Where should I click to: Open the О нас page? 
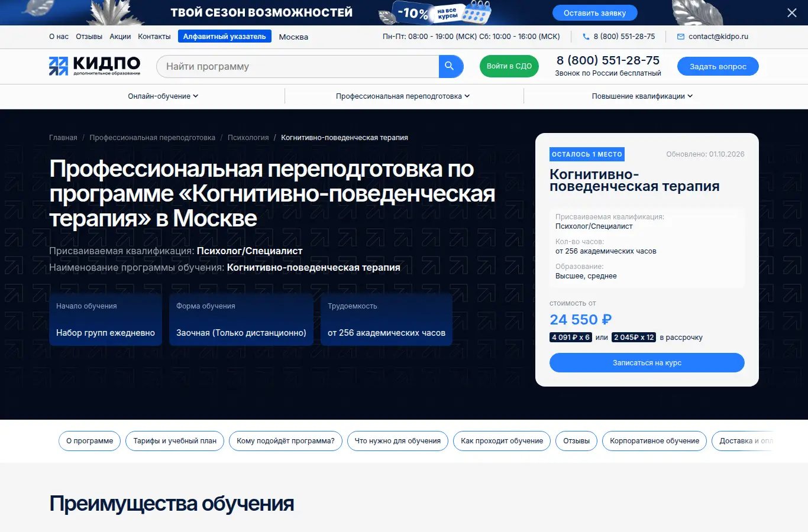coord(59,37)
